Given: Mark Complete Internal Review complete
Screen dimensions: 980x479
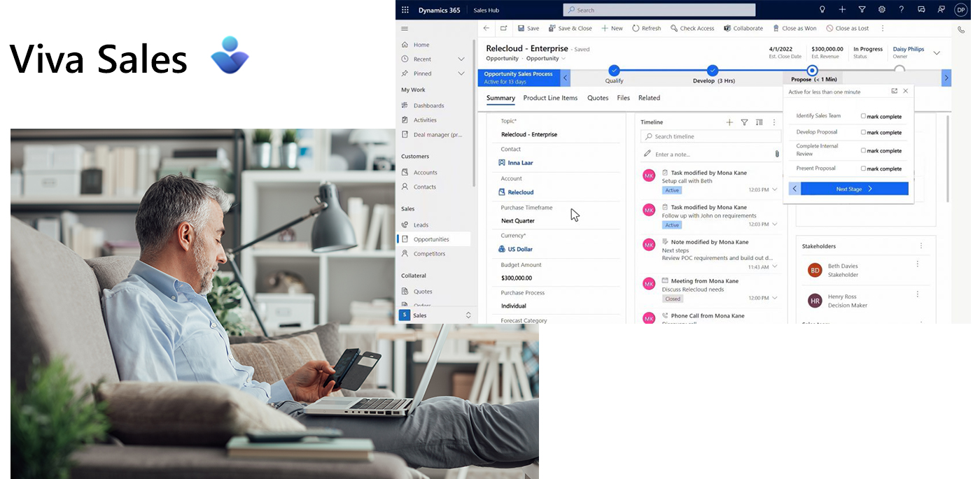Looking at the screenshot, I should [x=863, y=150].
